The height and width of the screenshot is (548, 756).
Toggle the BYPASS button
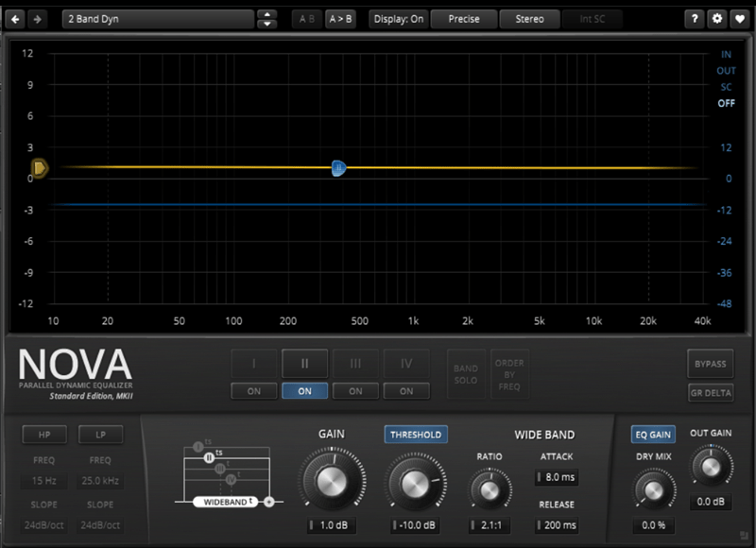(711, 364)
